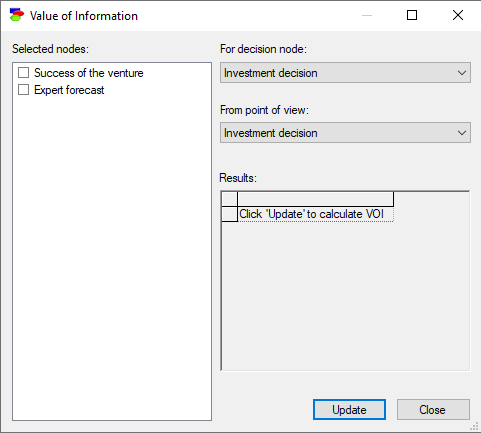The width and height of the screenshot is (481, 433).
Task: Click Update to calculate VOI
Action: pyautogui.click(x=349, y=410)
